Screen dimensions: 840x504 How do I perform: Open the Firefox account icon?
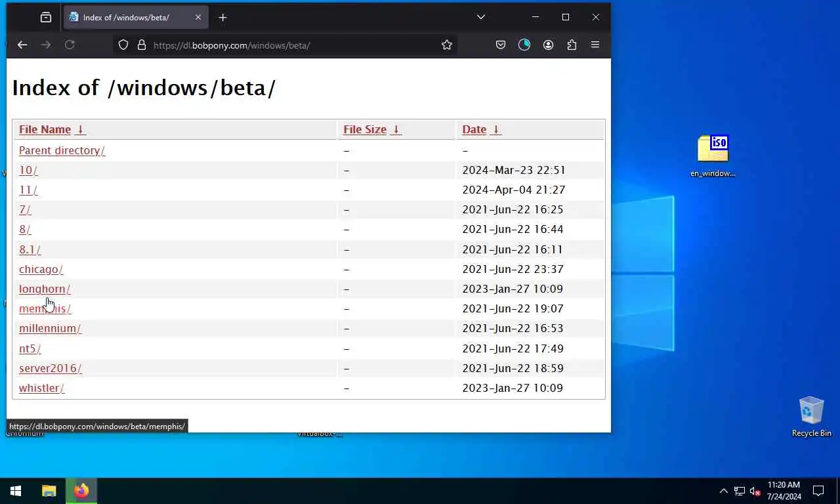point(548,45)
